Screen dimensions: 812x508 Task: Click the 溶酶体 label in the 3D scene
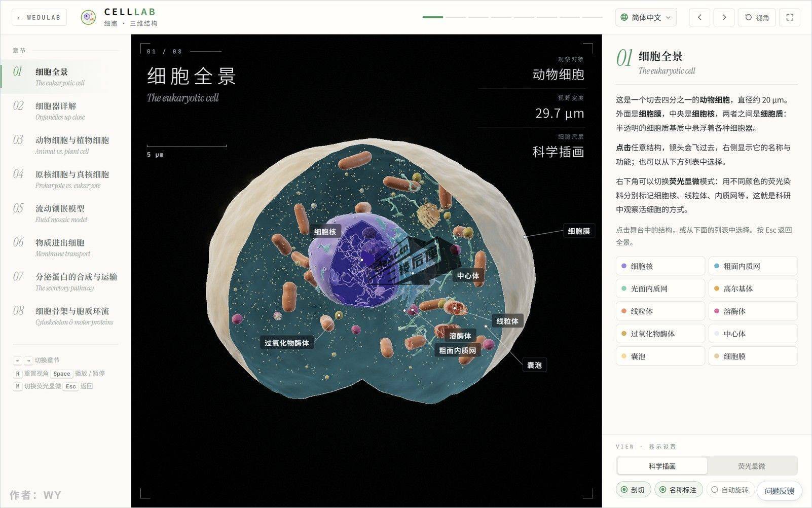[x=460, y=336]
